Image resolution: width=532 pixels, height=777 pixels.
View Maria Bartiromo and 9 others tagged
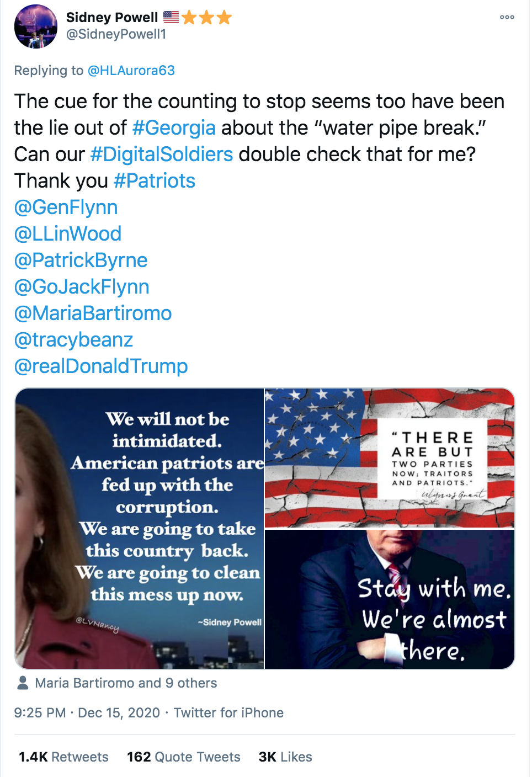126,683
